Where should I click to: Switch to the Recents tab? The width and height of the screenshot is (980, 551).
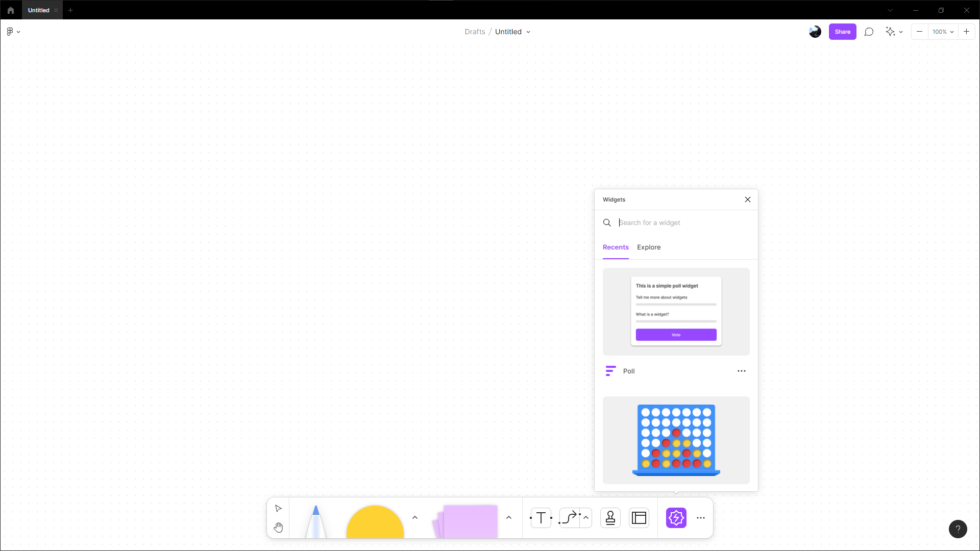coord(615,247)
